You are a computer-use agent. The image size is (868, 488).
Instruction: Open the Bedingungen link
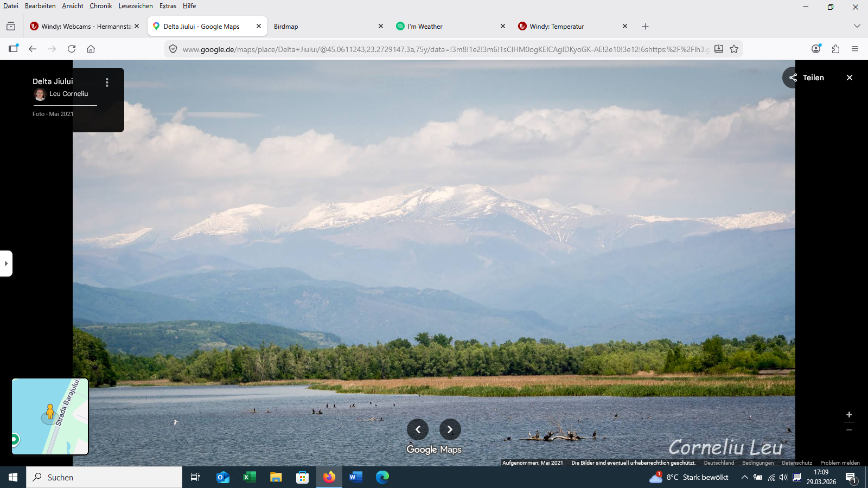click(758, 463)
